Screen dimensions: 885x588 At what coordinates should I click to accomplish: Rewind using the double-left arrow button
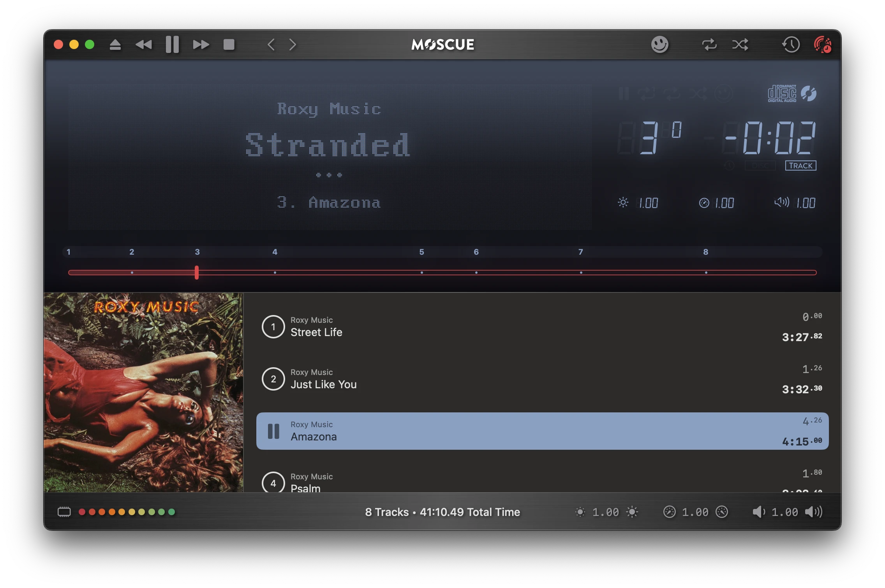click(x=144, y=45)
